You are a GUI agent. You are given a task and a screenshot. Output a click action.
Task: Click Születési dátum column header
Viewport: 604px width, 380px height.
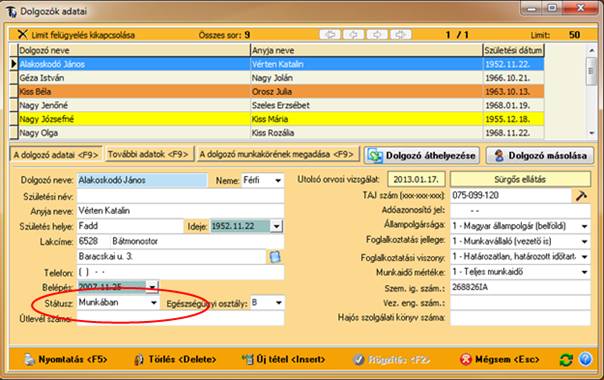point(513,50)
